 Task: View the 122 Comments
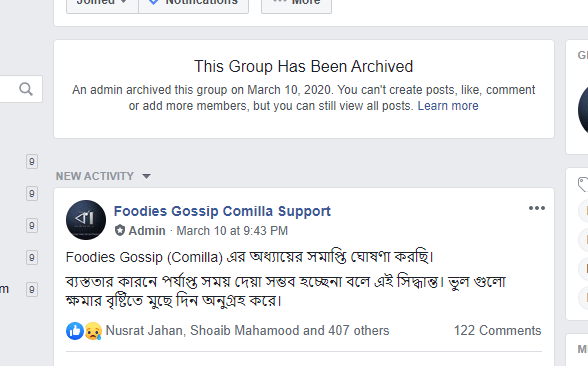498,330
